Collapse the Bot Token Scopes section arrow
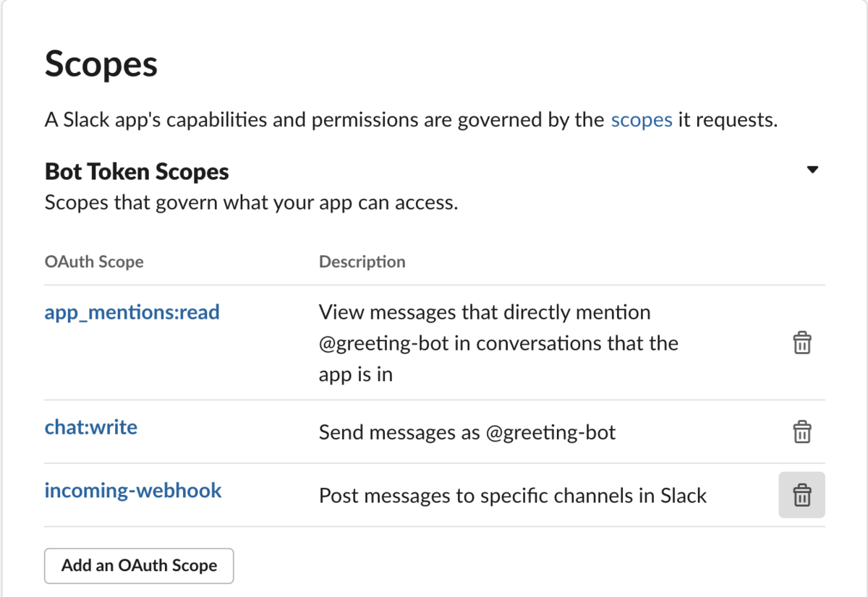This screenshot has height=597, width=868. click(812, 170)
